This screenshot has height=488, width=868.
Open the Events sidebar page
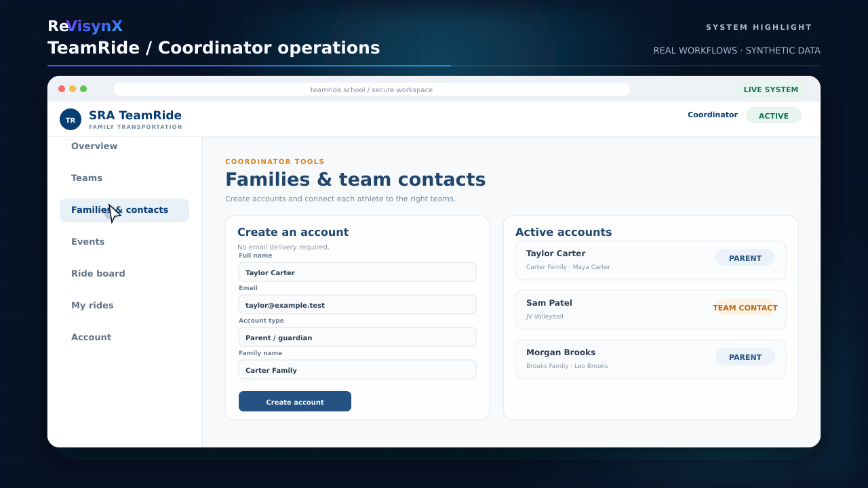(88, 242)
